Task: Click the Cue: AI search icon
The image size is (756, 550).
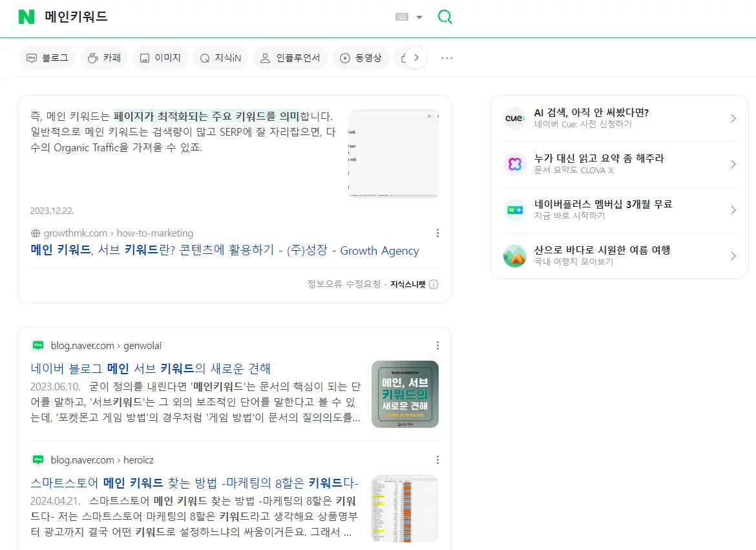Action: pos(514,118)
